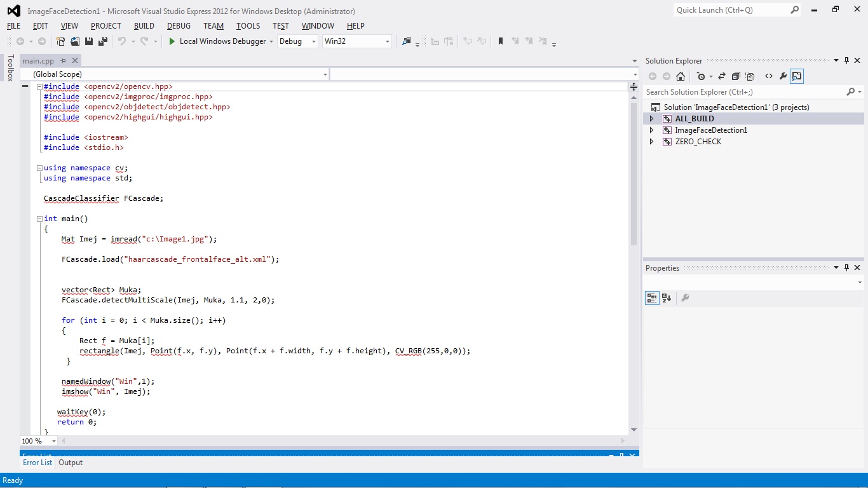The height and width of the screenshot is (488, 868).
Task: Expand the ImageFaceDetection1 project node
Action: pyautogui.click(x=651, y=130)
